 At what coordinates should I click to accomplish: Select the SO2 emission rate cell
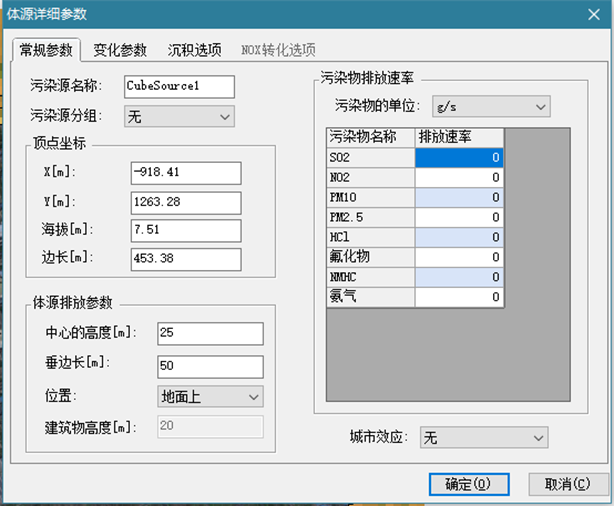coord(459,157)
